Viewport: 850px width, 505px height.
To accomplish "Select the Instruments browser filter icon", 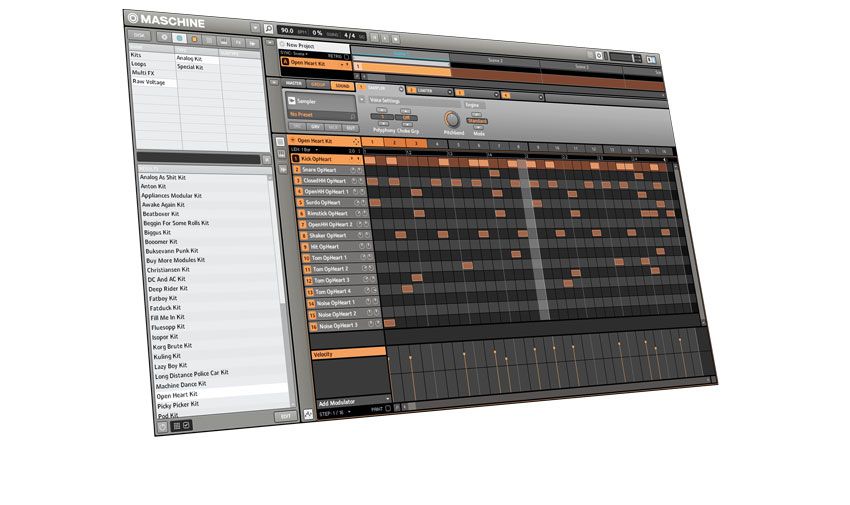I will (223, 41).
